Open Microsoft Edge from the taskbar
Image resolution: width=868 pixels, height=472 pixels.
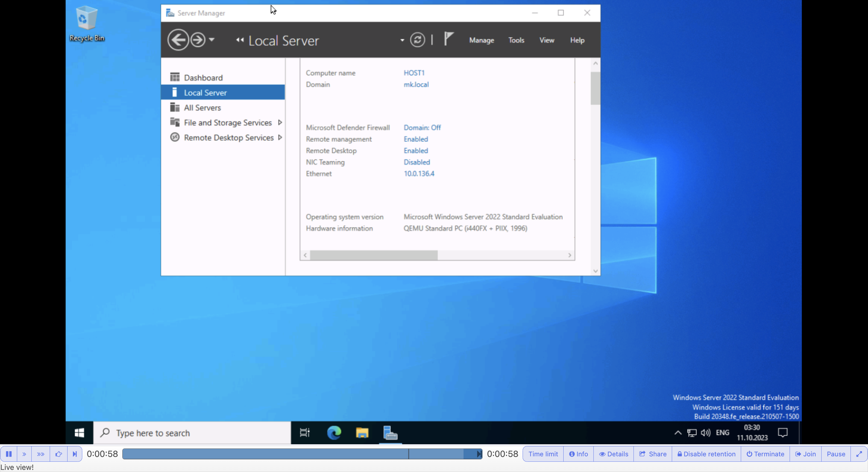334,433
